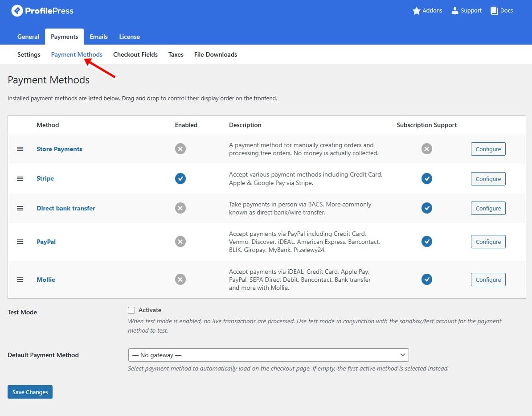Screen dimensions: 532x416
Task: Click the Subscription Support column header
Action: [x=426, y=125]
